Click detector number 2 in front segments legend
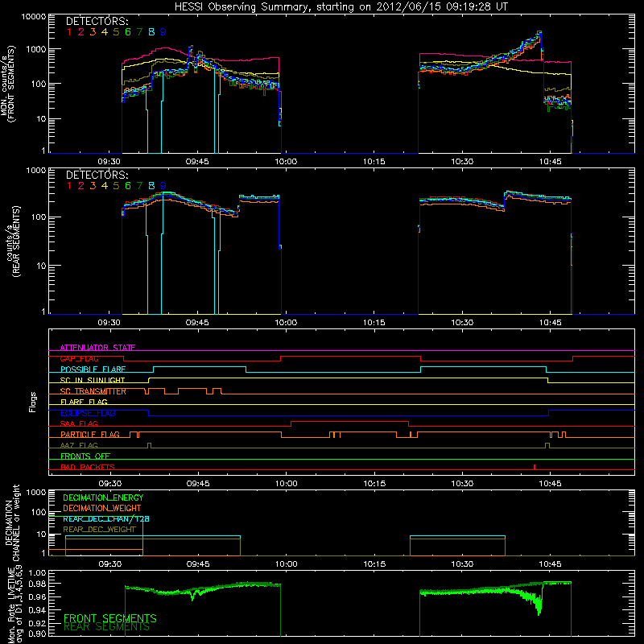 pyautogui.click(x=81, y=32)
